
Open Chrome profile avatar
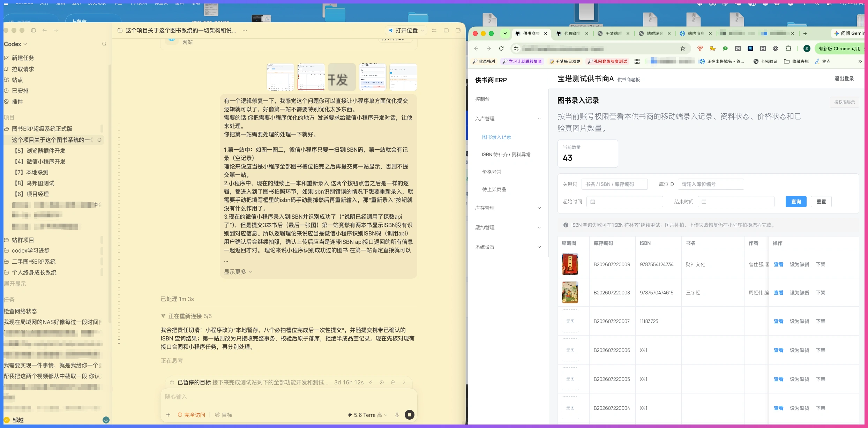coord(807,48)
